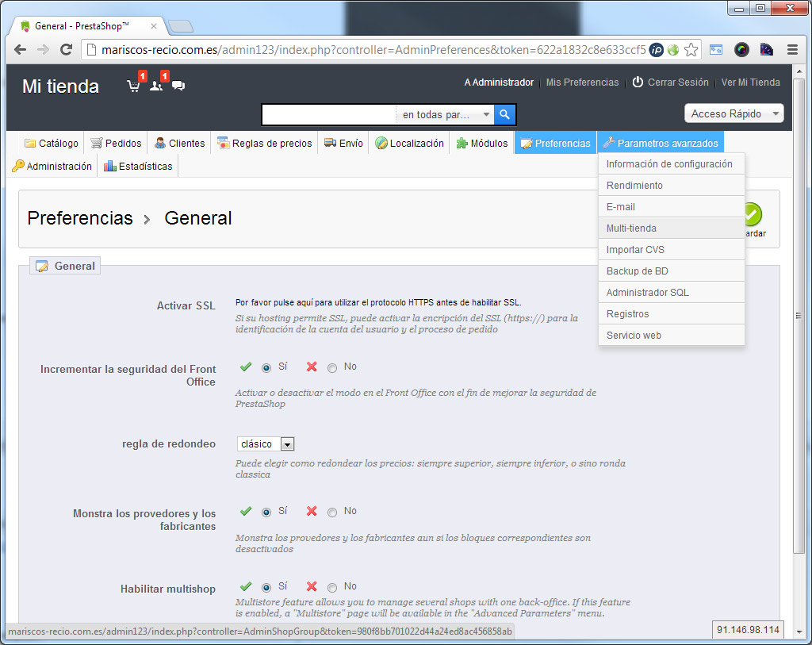Viewport: 812px width, 645px height.
Task: Open the Administración menu
Action: (52, 166)
